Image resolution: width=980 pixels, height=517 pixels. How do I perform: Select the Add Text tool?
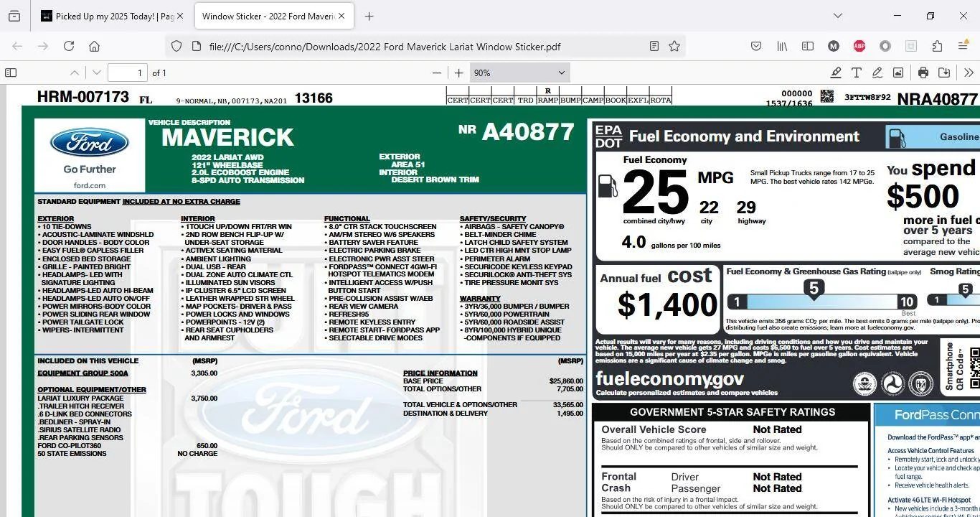coord(857,73)
